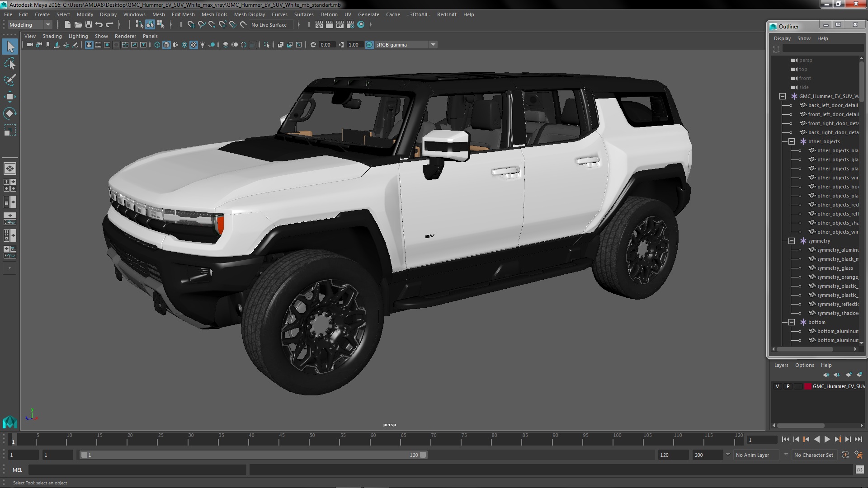Click select by hierarchy icon
868x488 pixels.
click(x=139, y=25)
